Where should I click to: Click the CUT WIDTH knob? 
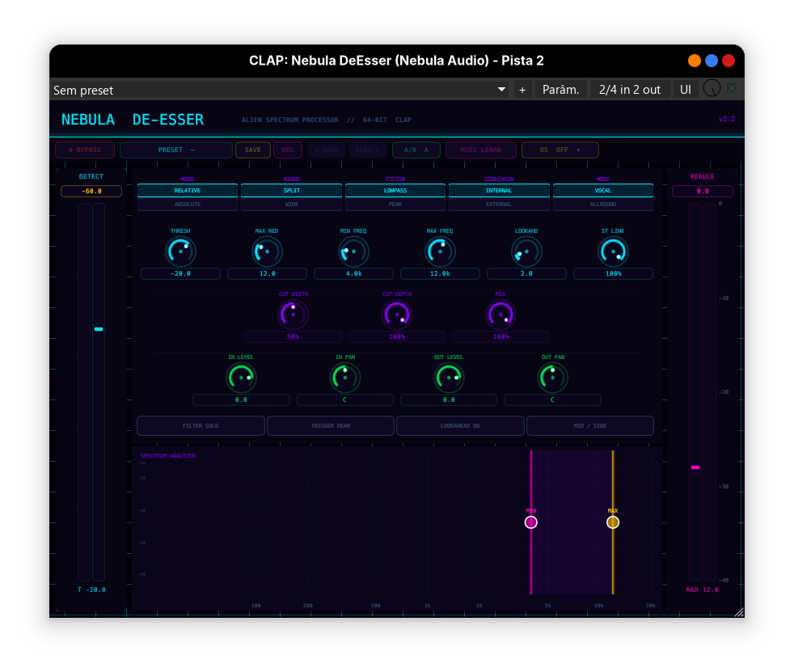[x=293, y=315]
